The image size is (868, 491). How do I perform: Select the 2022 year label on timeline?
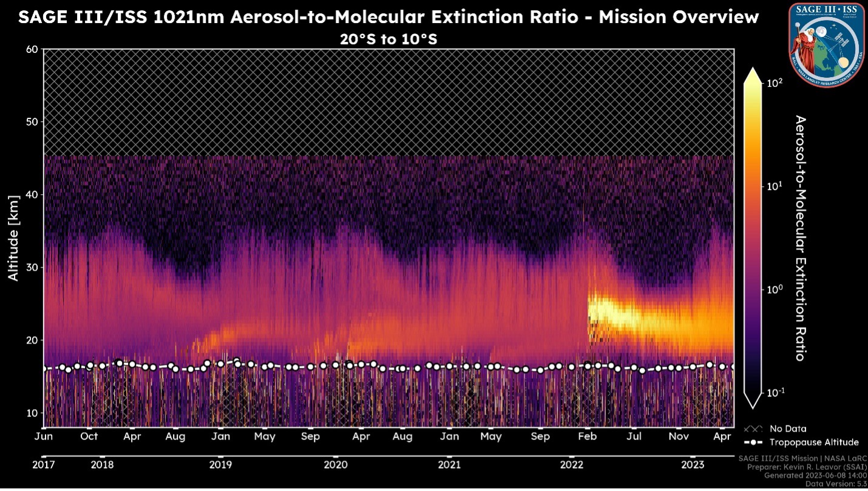pyautogui.click(x=572, y=465)
